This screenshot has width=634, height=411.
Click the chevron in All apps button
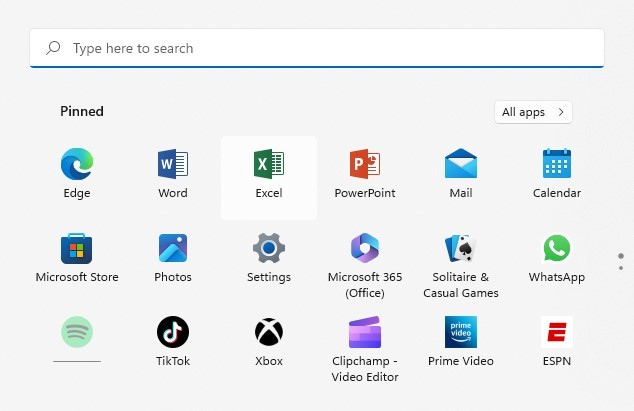[x=561, y=112]
